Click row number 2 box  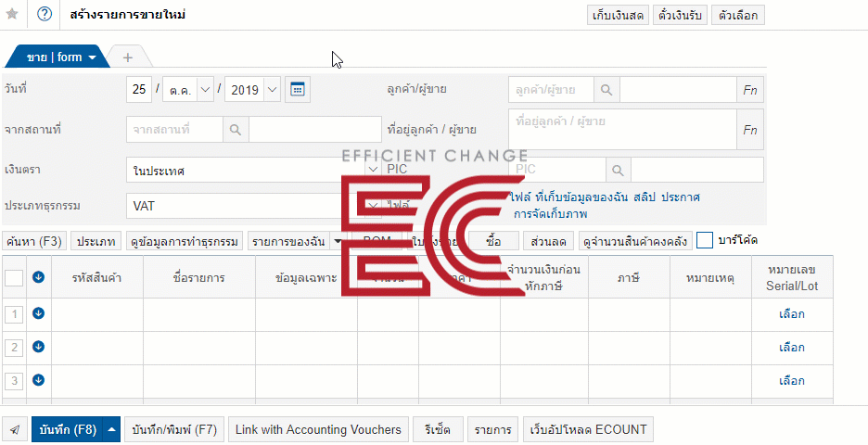click(x=15, y=348)
